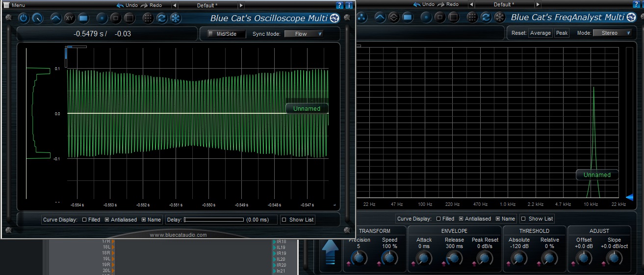Click the Oscilloscope refresh arrows icon
This screenshot has width=644, height=275.
tap(162, 19)
